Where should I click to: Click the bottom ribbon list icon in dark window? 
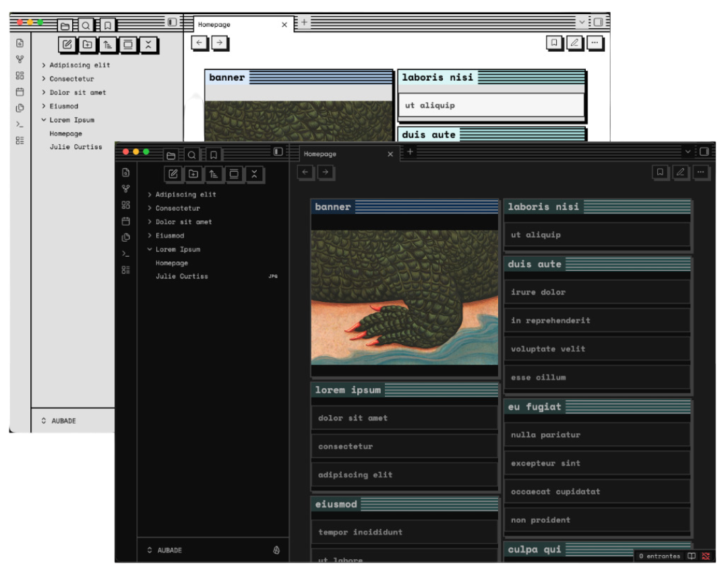pos(126,269)
